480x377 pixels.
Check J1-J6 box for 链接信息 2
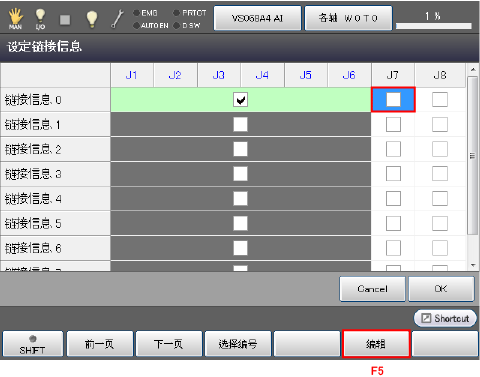pos(240,149)
